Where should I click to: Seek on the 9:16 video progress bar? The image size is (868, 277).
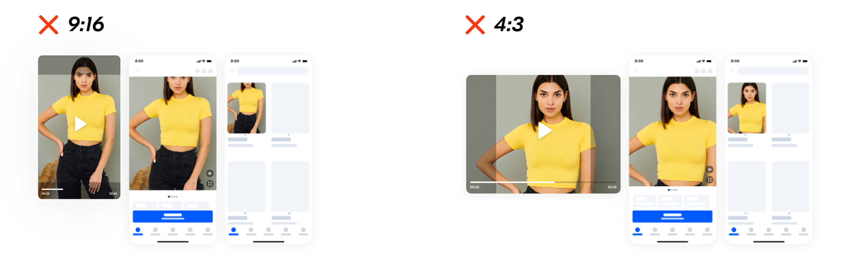tap(79, 189)
